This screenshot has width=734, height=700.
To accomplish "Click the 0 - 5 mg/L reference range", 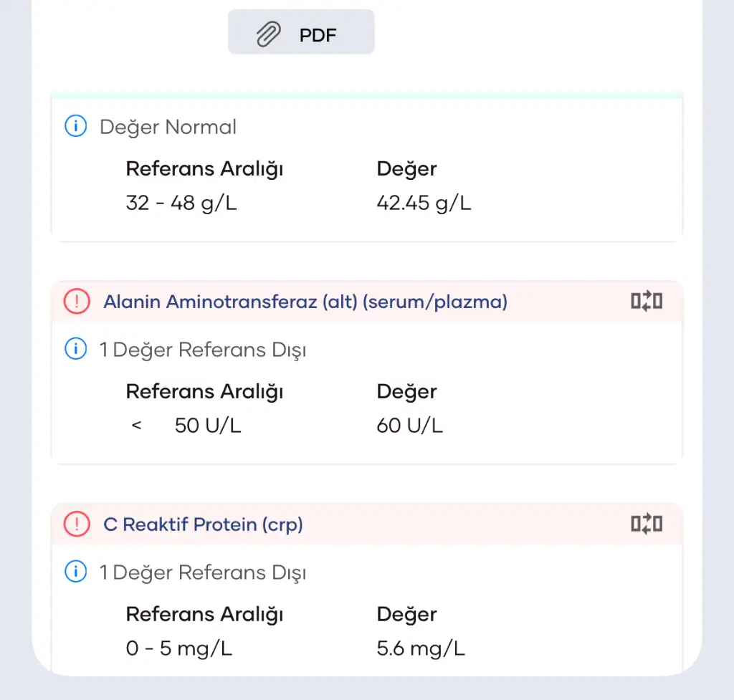I will coord(178,648).
